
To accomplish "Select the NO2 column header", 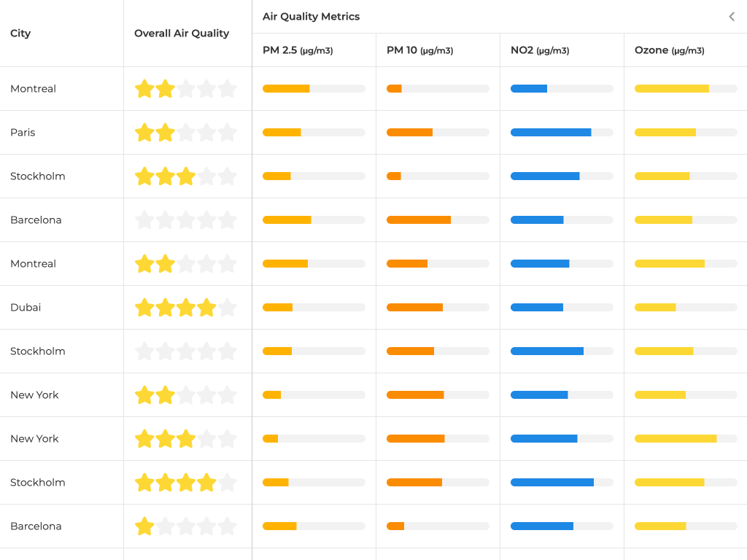I will click(540, 50).
